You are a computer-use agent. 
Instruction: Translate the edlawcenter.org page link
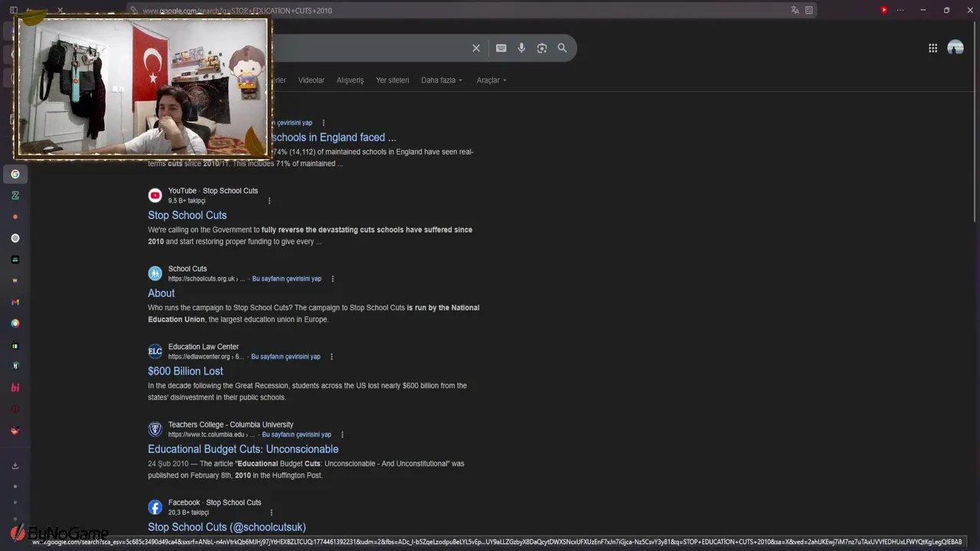click(x=286, y=357)
